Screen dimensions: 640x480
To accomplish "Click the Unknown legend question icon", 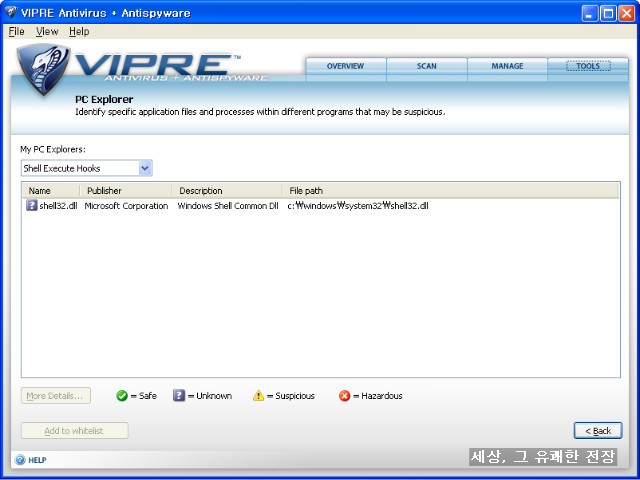I will click(179, 396).
